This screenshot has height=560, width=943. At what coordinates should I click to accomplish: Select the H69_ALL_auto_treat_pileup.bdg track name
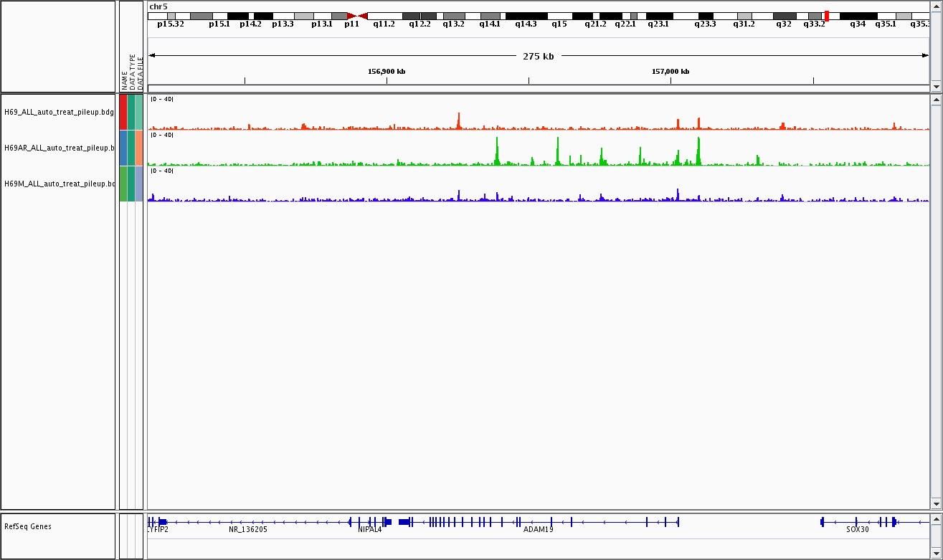(59, 112)
